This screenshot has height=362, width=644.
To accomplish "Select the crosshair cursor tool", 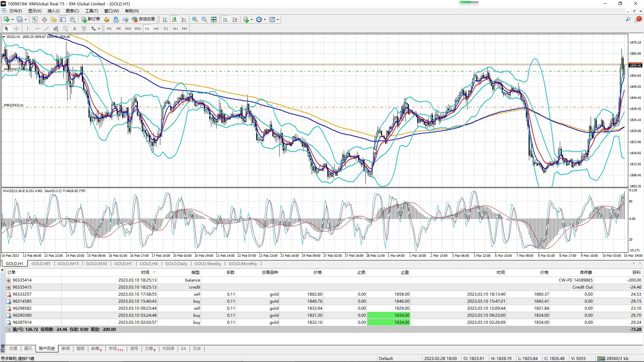I will click(16, 29).
